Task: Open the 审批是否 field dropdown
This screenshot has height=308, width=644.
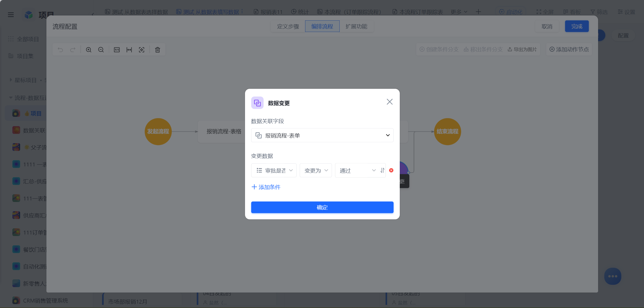Action: [274, 170]
